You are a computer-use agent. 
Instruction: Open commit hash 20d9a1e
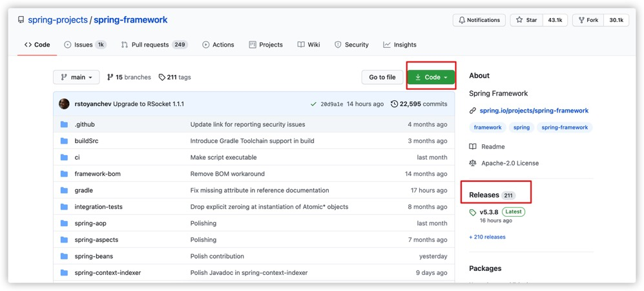tap(332, 104)
